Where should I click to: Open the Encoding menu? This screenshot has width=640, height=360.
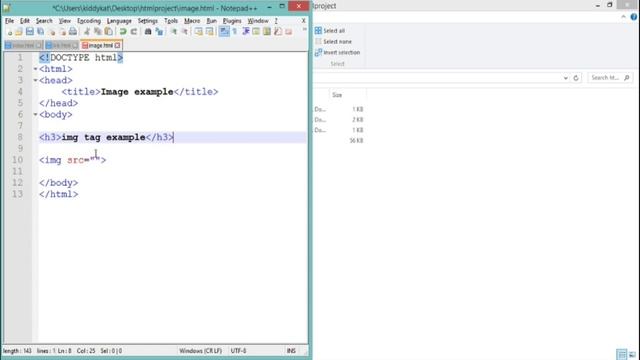coord(89,21)
